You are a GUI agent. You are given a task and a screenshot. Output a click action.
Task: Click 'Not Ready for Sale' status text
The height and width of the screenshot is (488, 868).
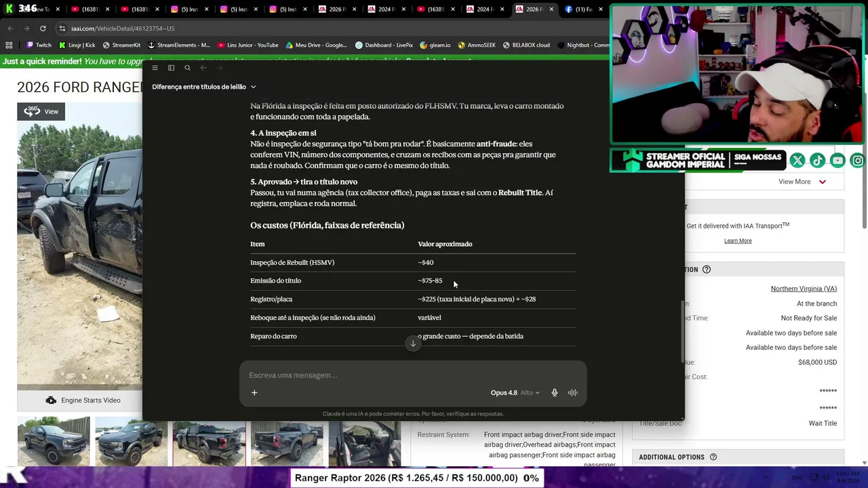[x=808, y=319]
